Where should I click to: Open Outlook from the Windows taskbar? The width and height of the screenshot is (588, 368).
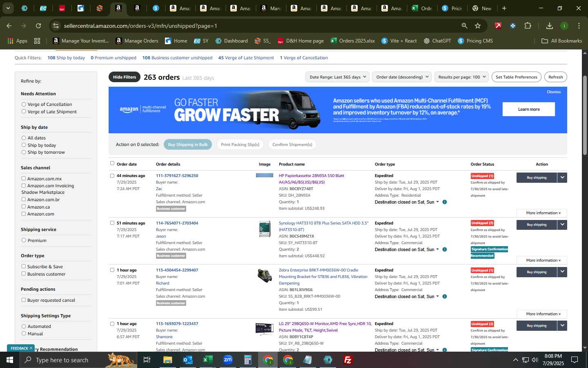click(187, 360)
